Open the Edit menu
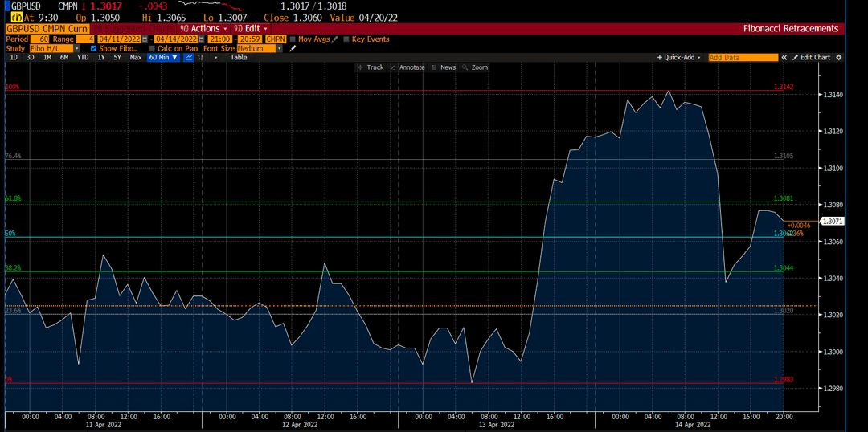 click(x=252, y=28)
